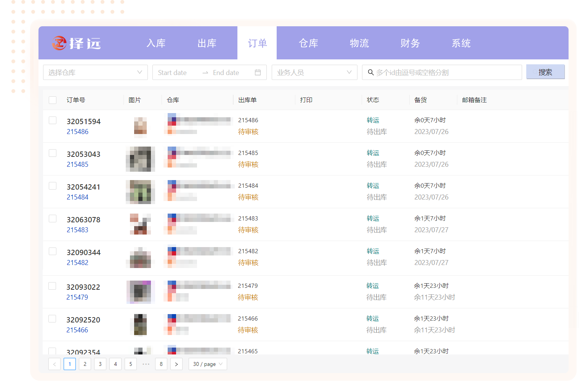Open product thumbnail for order 32093022

click(x=140, y=292)
